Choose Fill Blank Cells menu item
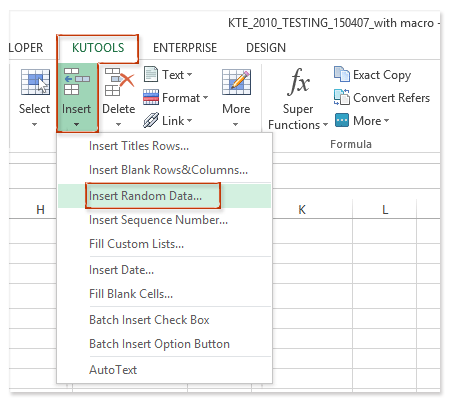The image size is (451, 403). (164, 294)
